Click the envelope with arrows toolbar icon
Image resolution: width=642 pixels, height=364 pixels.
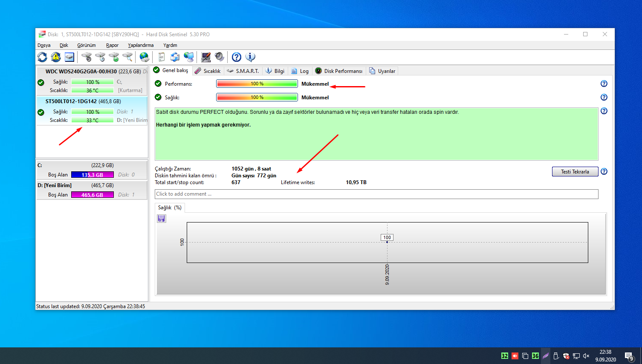click(175, 57)
